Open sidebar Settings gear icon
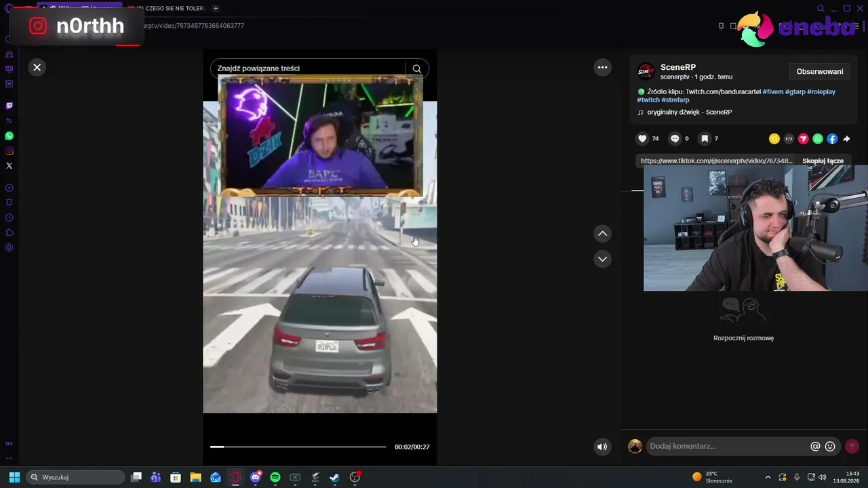The width and height of the screenshot is (868, 488). (9, 247)
